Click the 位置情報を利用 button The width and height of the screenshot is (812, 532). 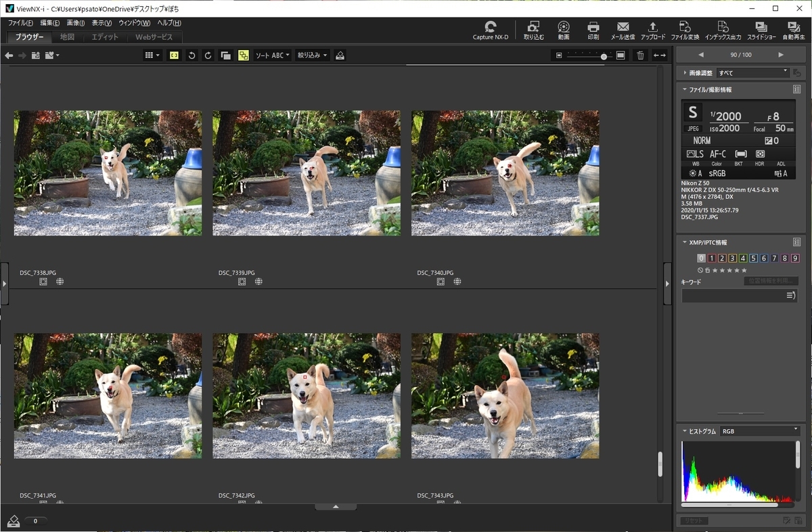(771, 281)
